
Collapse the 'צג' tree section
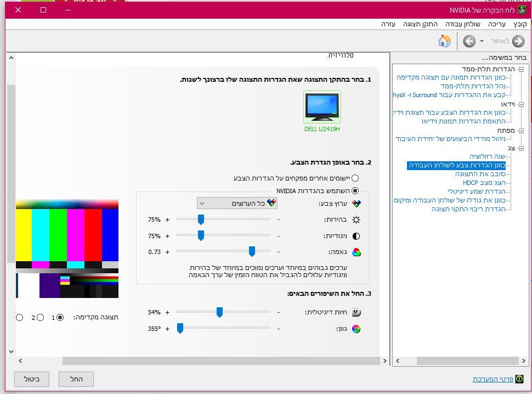point(522,148)
